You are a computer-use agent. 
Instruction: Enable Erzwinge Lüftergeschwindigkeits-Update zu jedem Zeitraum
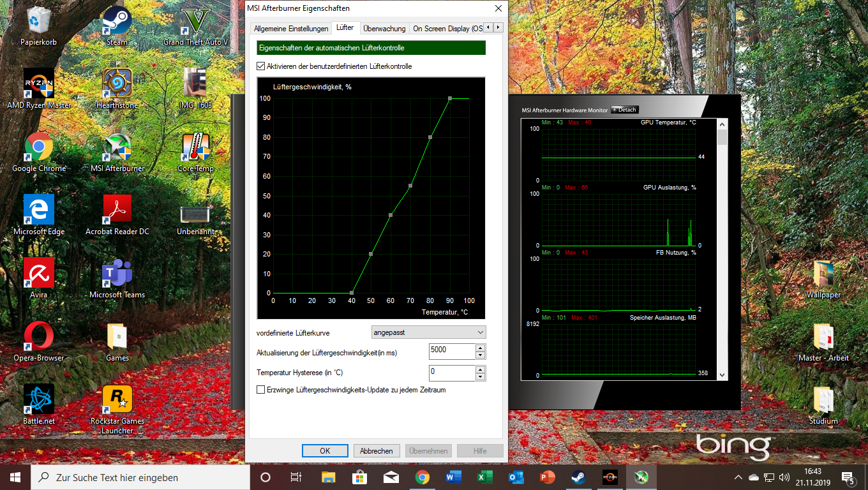(260, 390)
